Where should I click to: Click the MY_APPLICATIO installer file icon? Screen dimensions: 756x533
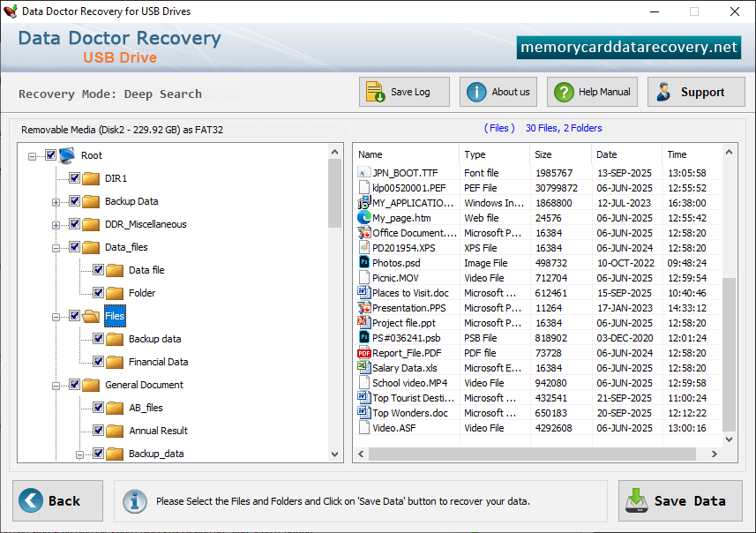point(363,203)
